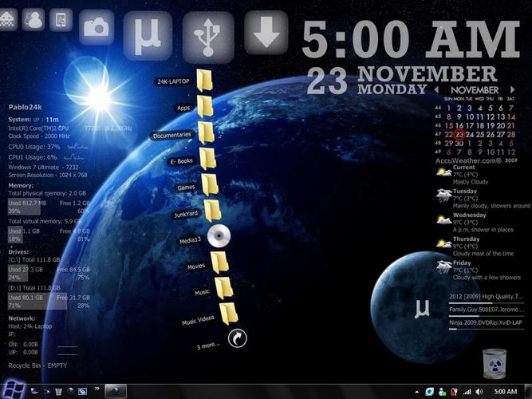Click the Pablo24k username heading
The width and height of the screenshot is (532, 399).
25,107
